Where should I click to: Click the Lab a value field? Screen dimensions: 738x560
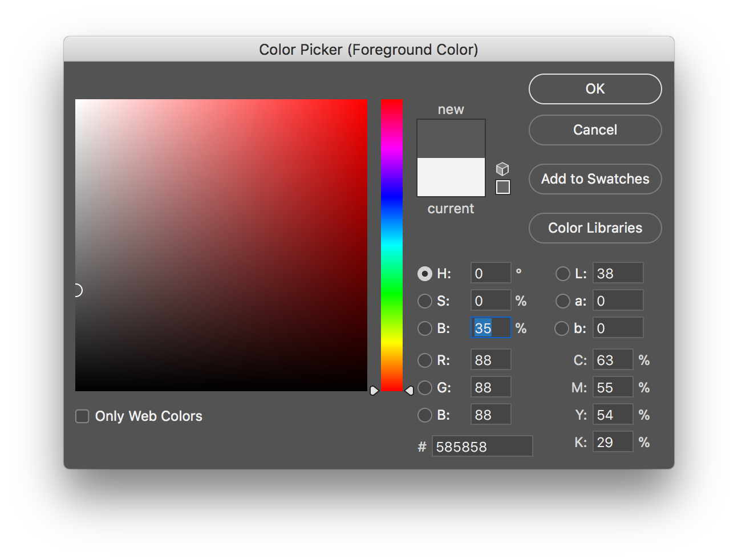[x=618, y=301]
